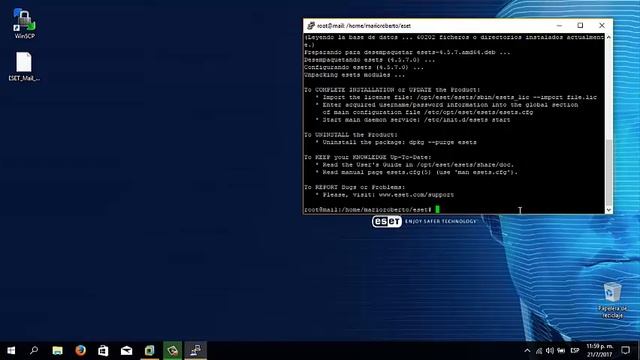Switch to the green-stacked app taskbar icon

149,351
